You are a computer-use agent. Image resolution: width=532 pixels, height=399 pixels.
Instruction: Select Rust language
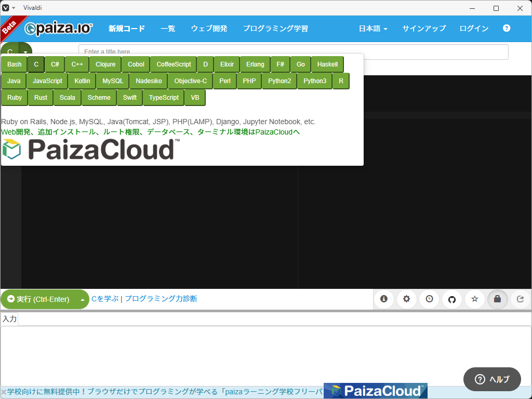(x=41, y=98)
